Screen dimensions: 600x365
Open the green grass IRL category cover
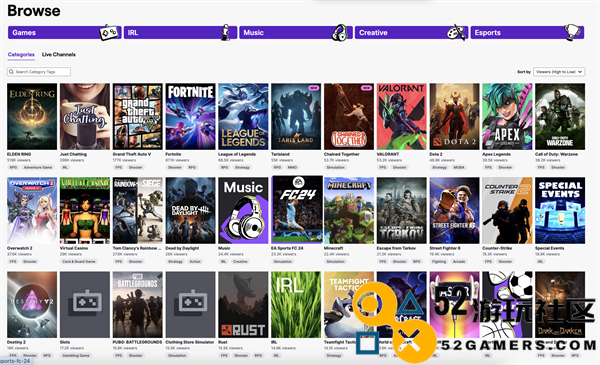pyautogui.click(x=296, y=305)
